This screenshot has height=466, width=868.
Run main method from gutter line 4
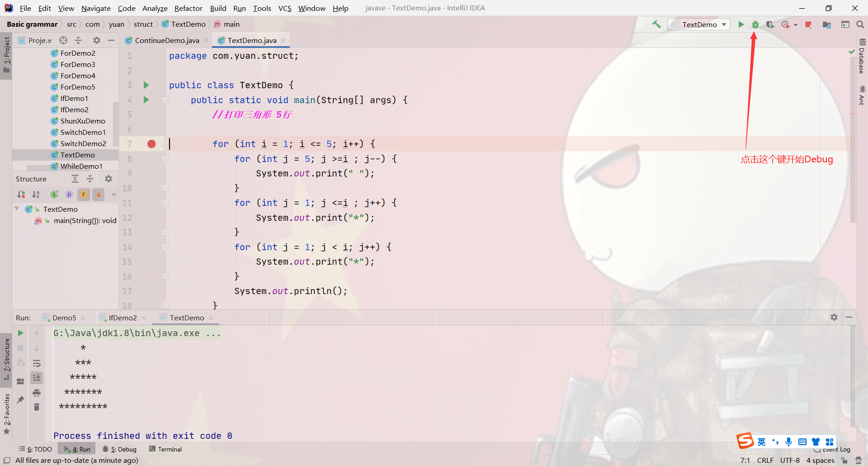click(146, 100)
